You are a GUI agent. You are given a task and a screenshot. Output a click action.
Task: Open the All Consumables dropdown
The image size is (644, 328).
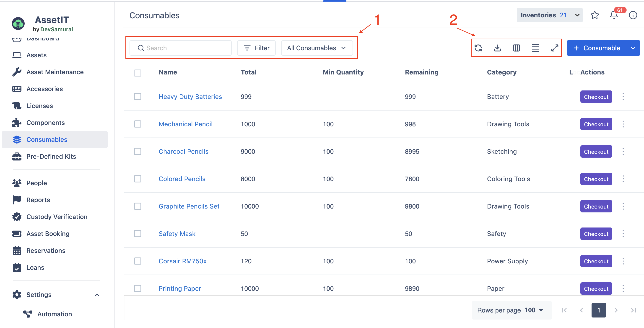[317, 48]
